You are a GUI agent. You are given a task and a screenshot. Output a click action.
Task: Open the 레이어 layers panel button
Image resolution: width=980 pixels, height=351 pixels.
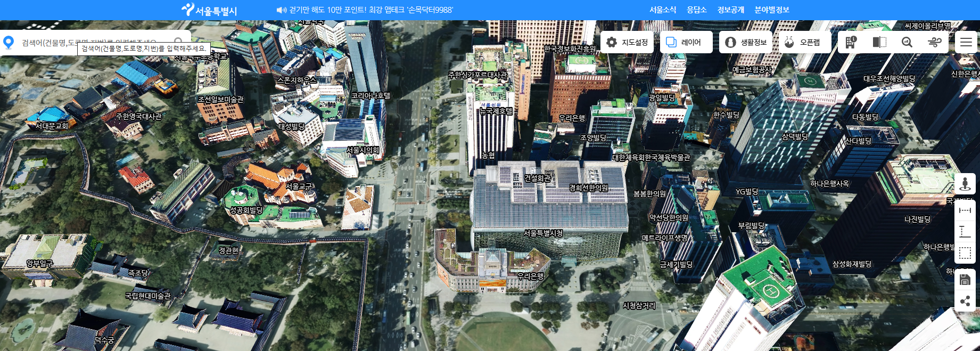click(686, 42)
